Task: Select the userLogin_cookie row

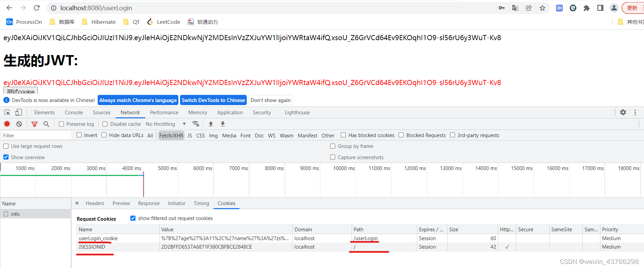Action: [360, 238]
